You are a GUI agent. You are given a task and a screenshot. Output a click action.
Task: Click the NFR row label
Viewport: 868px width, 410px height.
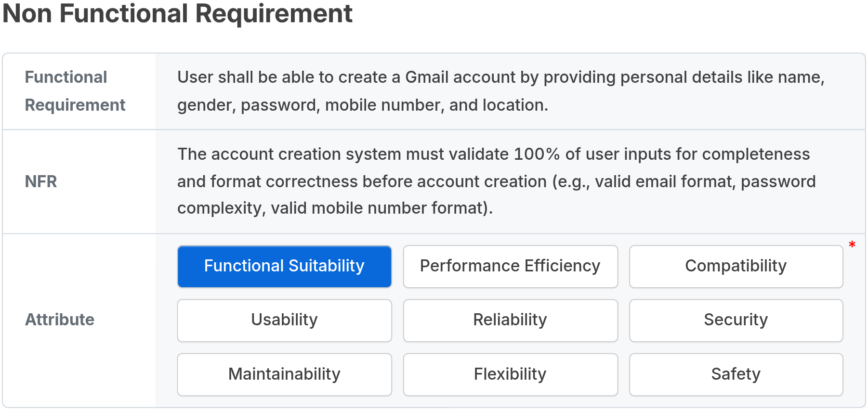[41, 181]
